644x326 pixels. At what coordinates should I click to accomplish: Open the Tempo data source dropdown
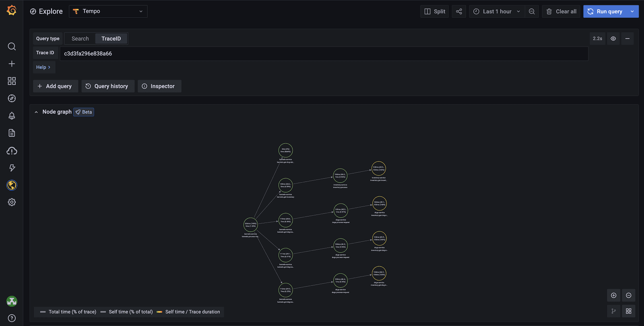coord(108,11)
